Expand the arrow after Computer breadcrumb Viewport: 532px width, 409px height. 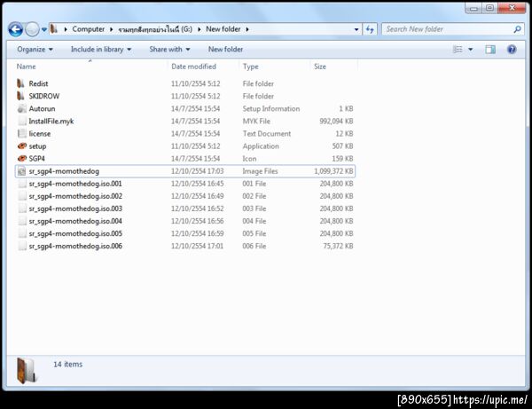click(111, 29)
